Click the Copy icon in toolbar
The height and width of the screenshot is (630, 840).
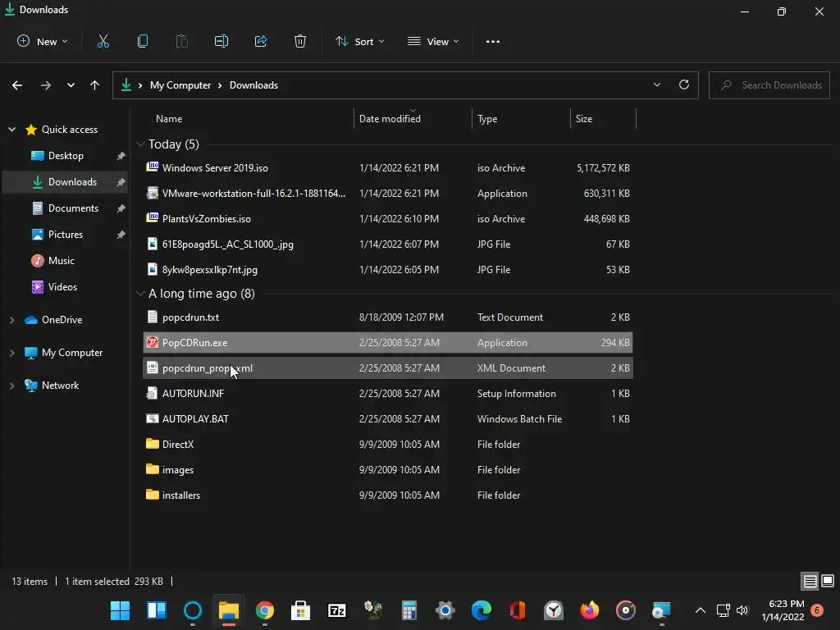[143, 41]
